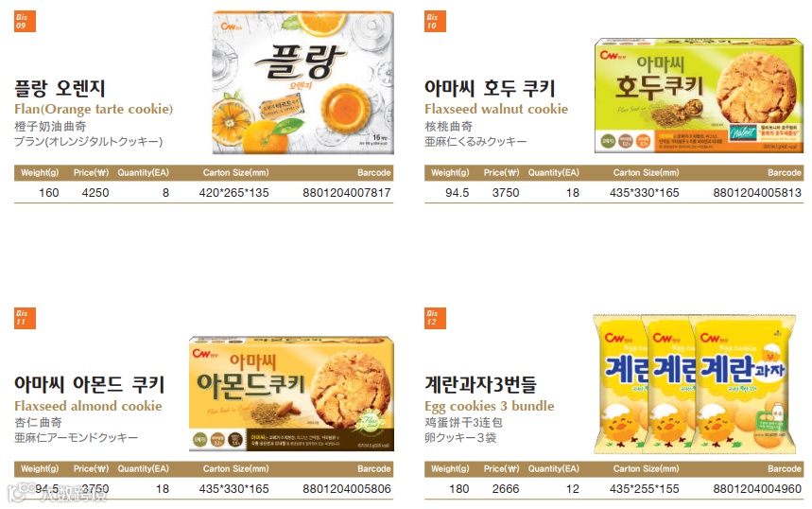The height and width of the screenshot is (509, 812).
Task: Click carton size 420*265*135 in Flan table
Action: [x=234, y=193]
